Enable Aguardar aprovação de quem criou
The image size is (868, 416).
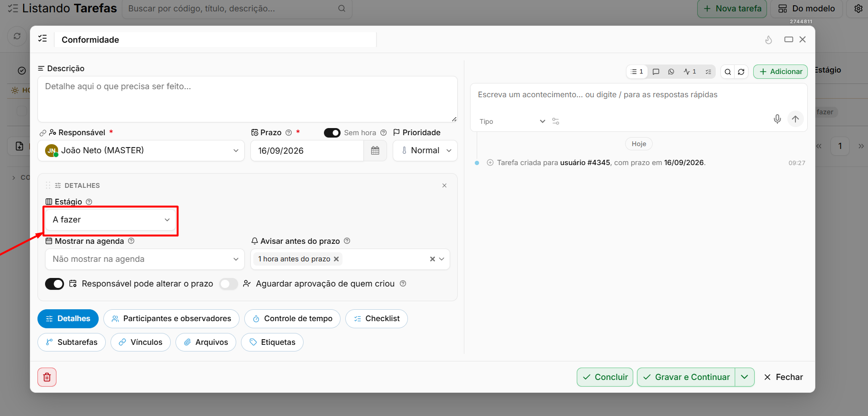click(x=228, y=284)
